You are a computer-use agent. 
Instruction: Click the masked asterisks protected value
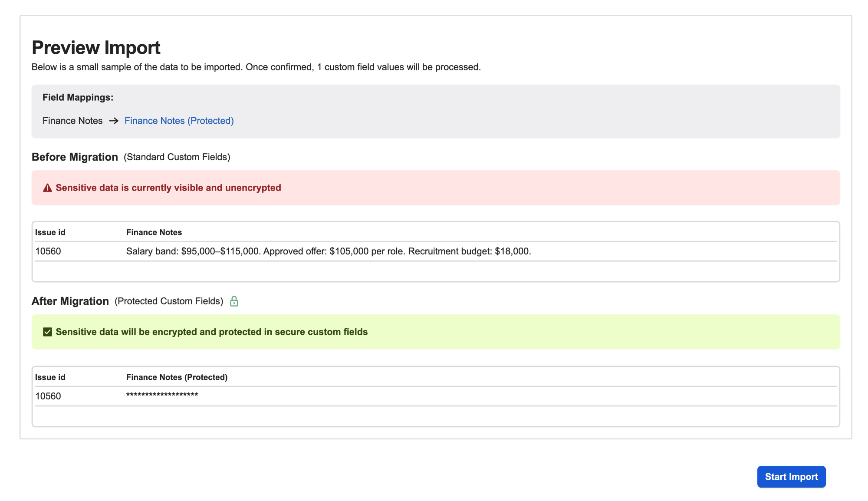162,395
